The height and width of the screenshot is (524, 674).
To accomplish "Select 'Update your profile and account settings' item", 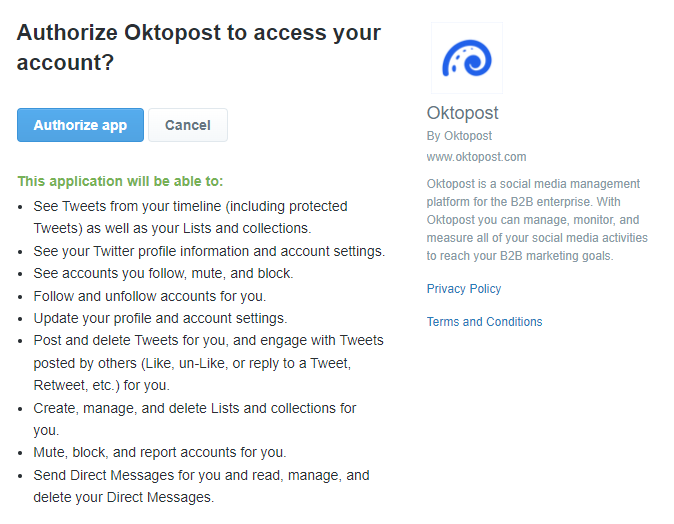I will coord(160,318).
